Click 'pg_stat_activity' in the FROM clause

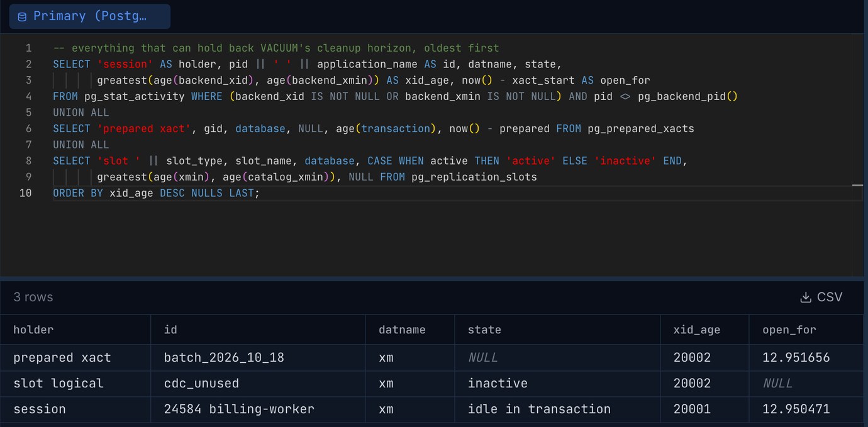pyautogui.click(x=134, y=96)
